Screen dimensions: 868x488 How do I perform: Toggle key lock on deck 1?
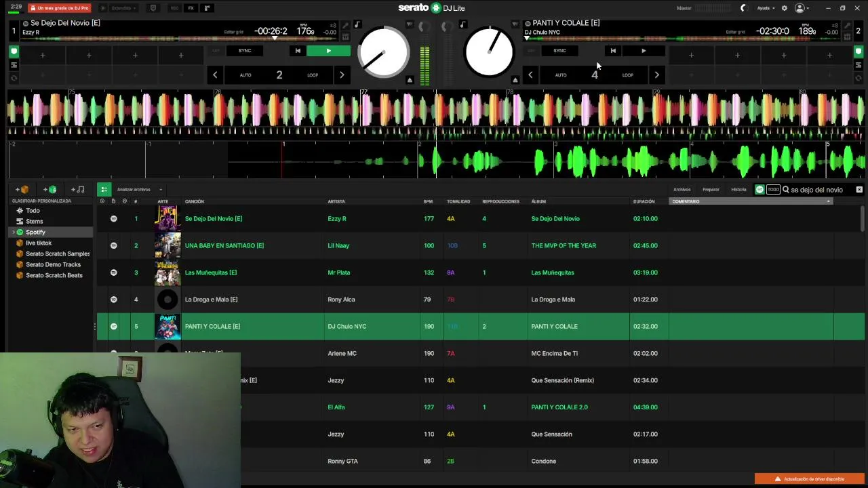click(x=357, y=25)
